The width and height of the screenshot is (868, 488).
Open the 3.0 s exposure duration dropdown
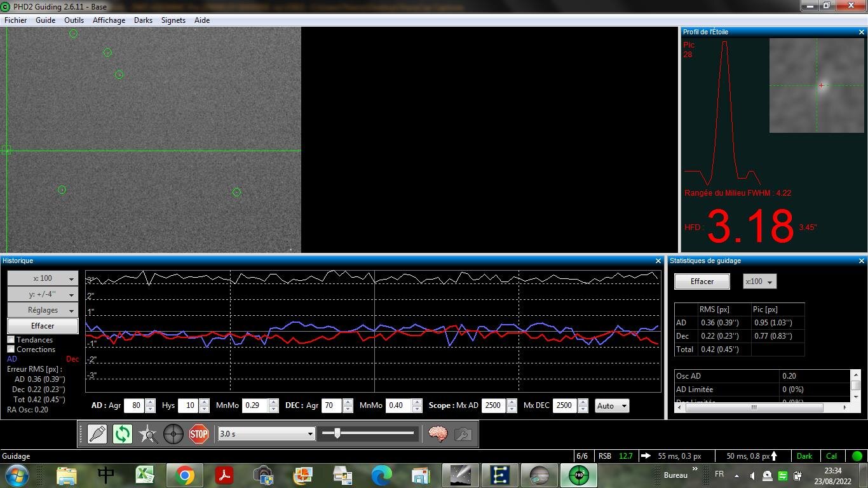pos(266,434)
